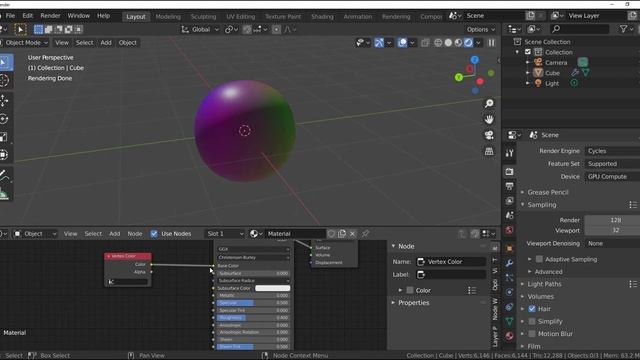The width and height of the screenshot is (640, 360).
Task: Open the Object Data properties tab icon
Action: (509, 322)
